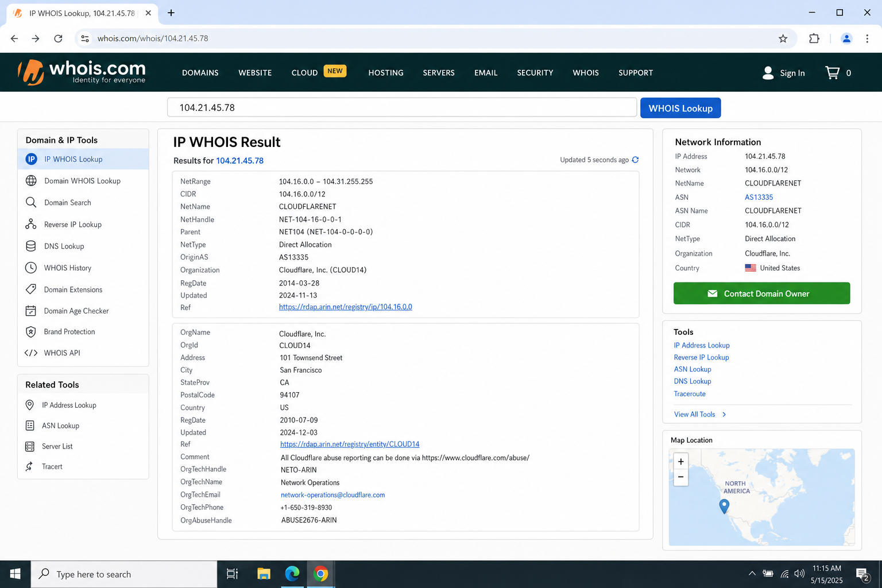Click the clock icon beside WHOIS History
Viewport: 882px width, 588px height.
tap(31, 268)
